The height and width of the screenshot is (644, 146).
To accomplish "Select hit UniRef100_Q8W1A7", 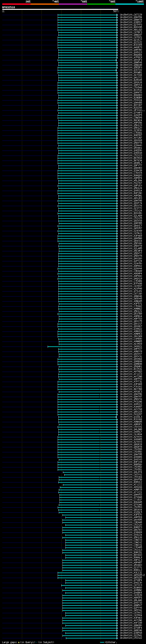I will coord(131,35).
